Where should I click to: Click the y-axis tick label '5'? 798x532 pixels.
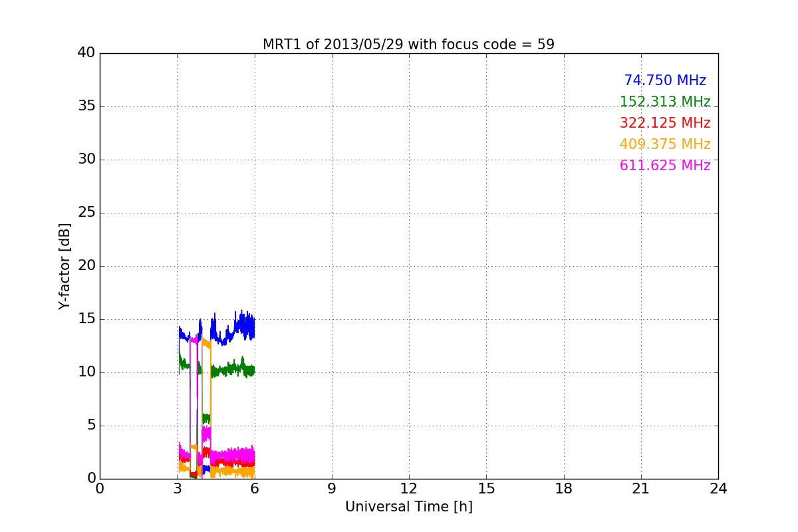click(90, 426)
